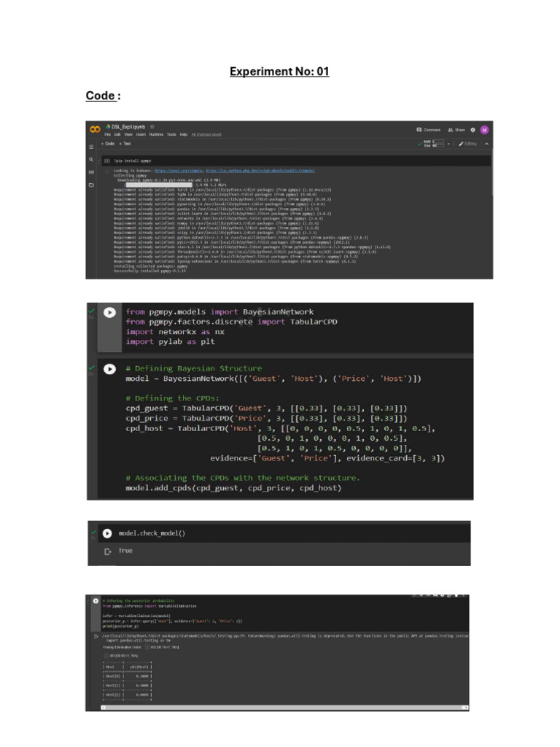Click the right arrow of output scrollbar
Image resolution: width=560 pixels, height=747 pixels.
[467, 708]
